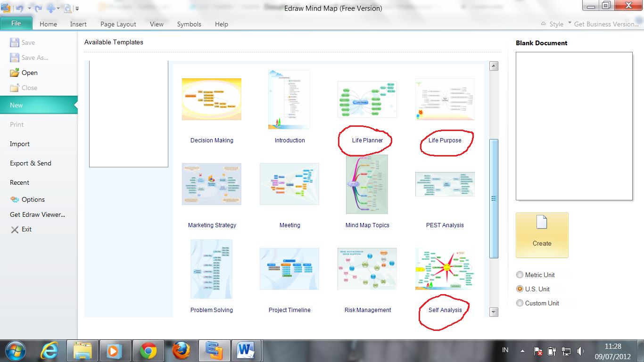Viewport: 644px width, 362px height.
Task: Click the Close folder icon in File menu
Action: click(x=14, y=88)
